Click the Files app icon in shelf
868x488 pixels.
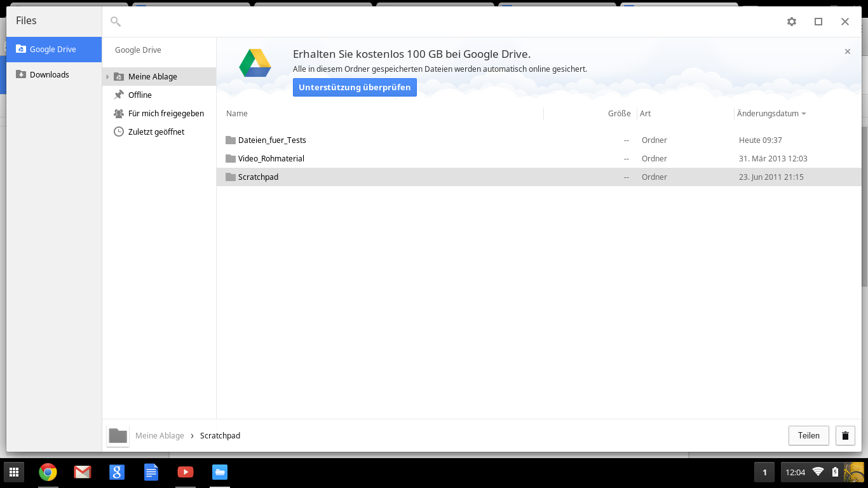click(219, 472)
